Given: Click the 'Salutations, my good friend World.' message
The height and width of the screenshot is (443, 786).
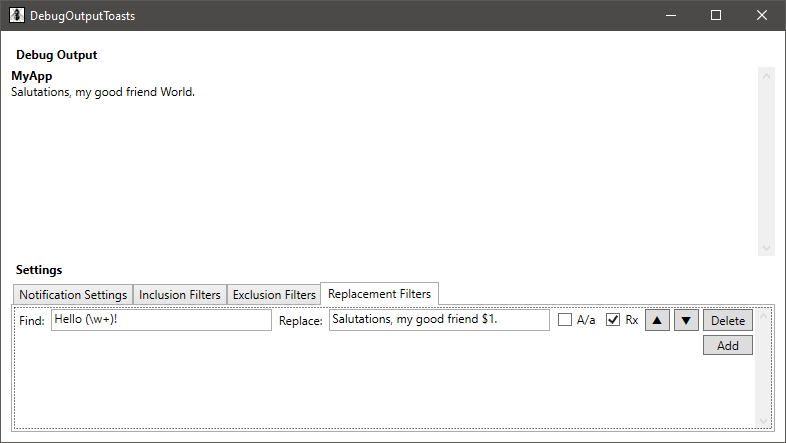Looking at the screenshot, I should [x=103, y=92].
